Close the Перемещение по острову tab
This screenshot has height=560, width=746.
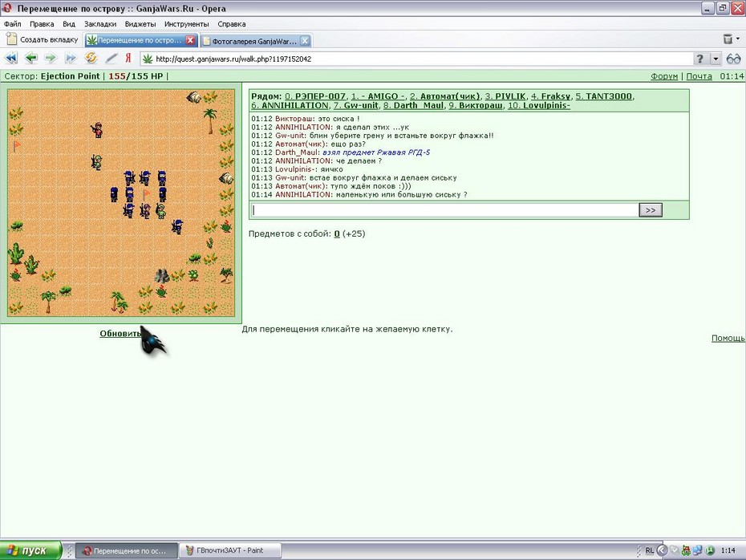tap(190, 40)
